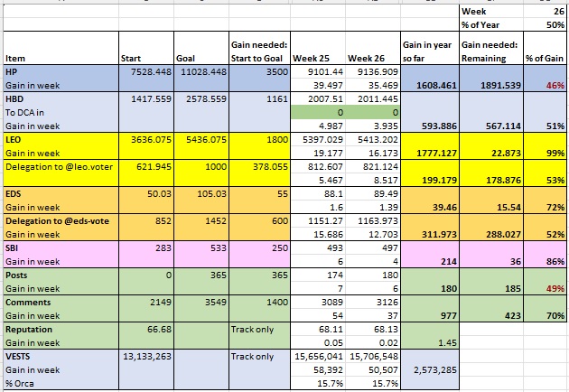569x392 pixels.
Task: Click HBD start value 1417.559
Action: 146,98
